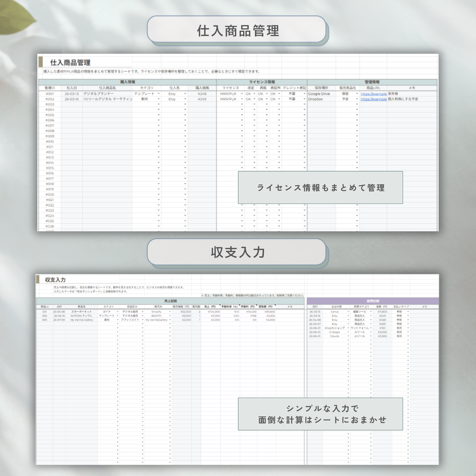Screen dimensions: 476x476
Task: Click the 経費記録 purple section header
Action: point(373,301)
